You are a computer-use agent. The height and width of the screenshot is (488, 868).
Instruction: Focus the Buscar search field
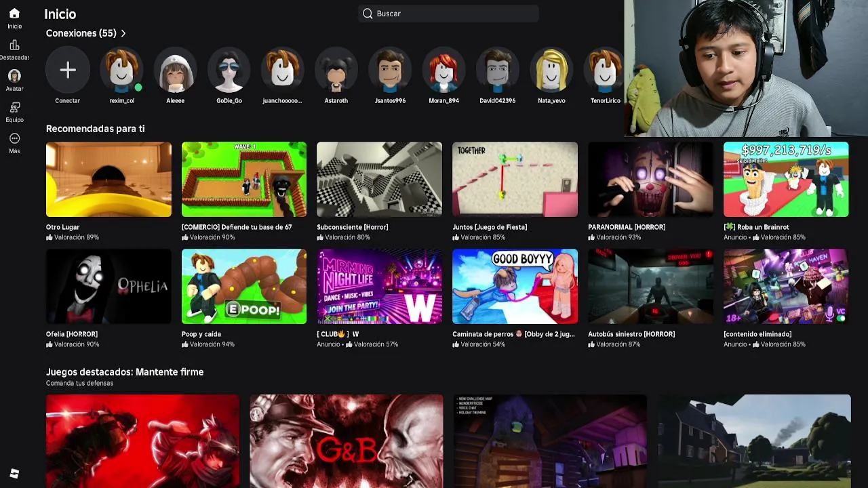click(x=448, y=14)
